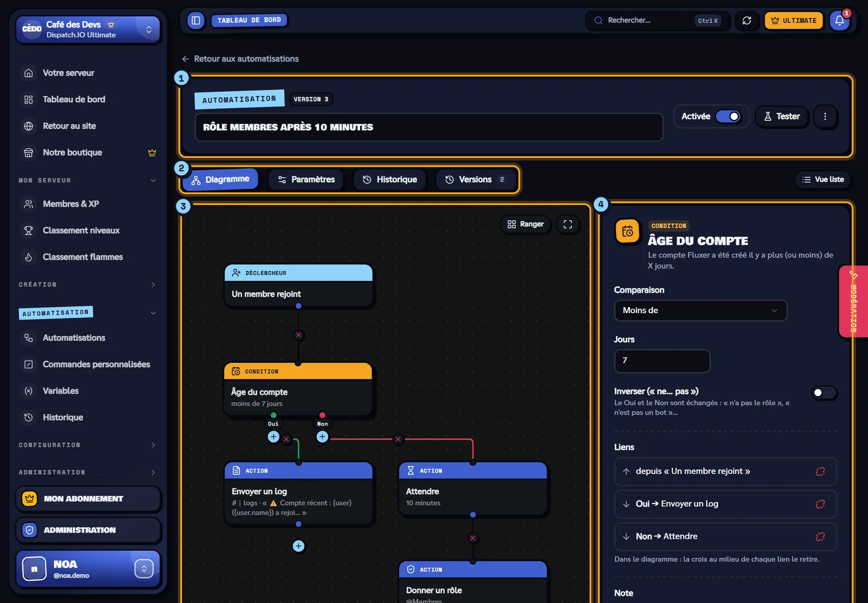
Task: Open the three-dot more options menu
Action: [x=825, y=117]
